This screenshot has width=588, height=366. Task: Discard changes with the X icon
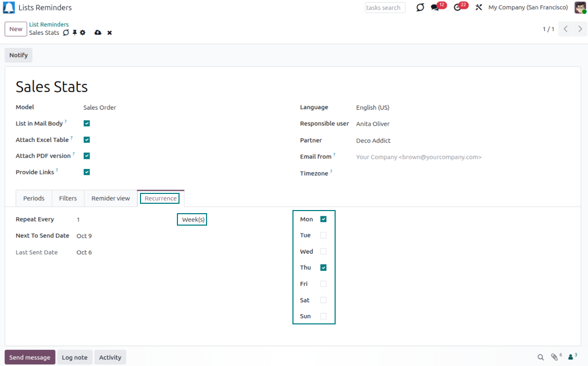click(110, 33)
